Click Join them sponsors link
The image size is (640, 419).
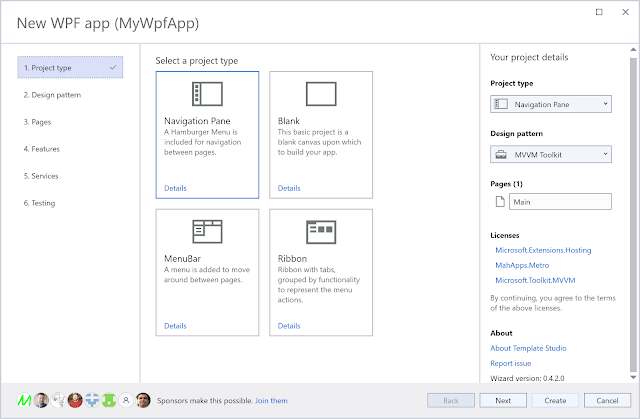pyautogui.click(x=271, y=401)
